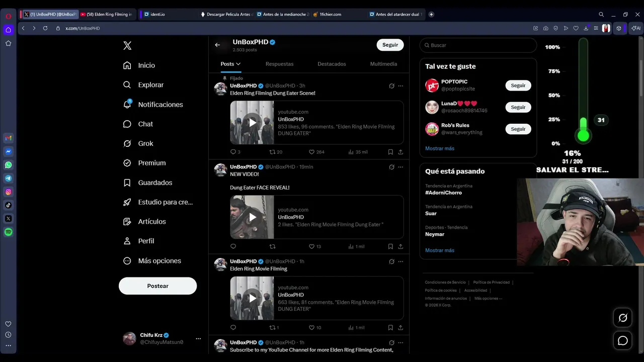The width and height of the screenshot is (644, 362).
Task: Follow Rob's Rules with its Seguir button
Action: [518, 129]
